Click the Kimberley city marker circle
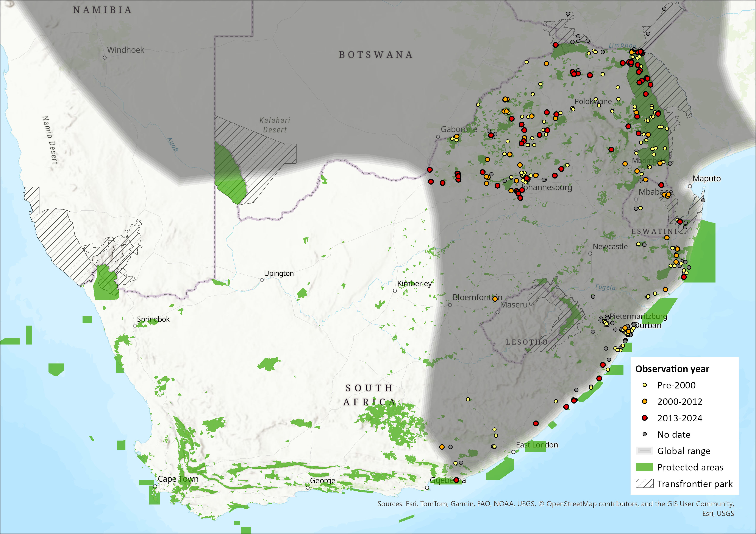The height and width of the screenshot is (534, 756). pyautogui.click(x=395, y=290)
